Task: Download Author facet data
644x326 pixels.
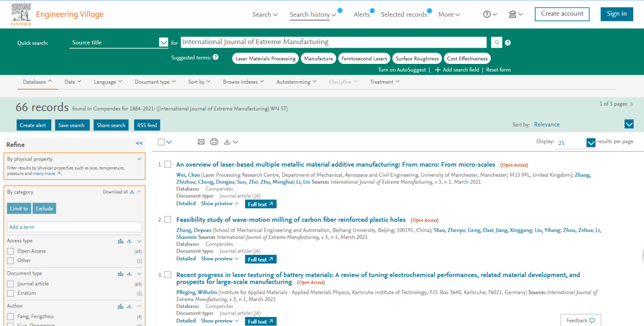Action: click(x=129, y=306)
